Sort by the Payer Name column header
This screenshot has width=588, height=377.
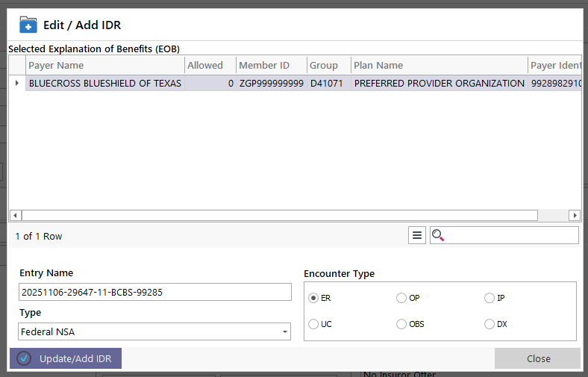point(104,65)
